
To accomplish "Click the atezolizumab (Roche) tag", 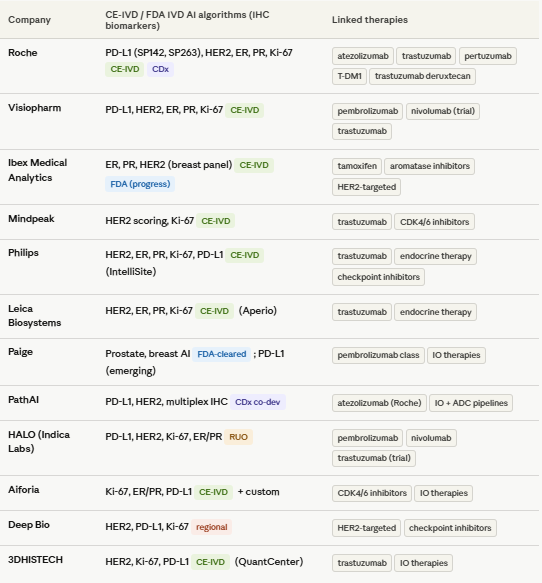I will tap(379, 403).
